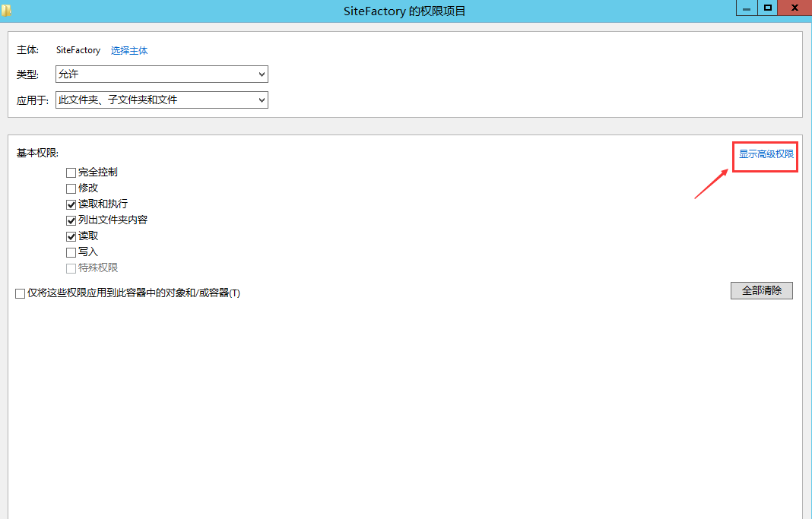Toggle the 列出文件夹内容 checkbox
812x519 pixels.
tap(71, 220)
